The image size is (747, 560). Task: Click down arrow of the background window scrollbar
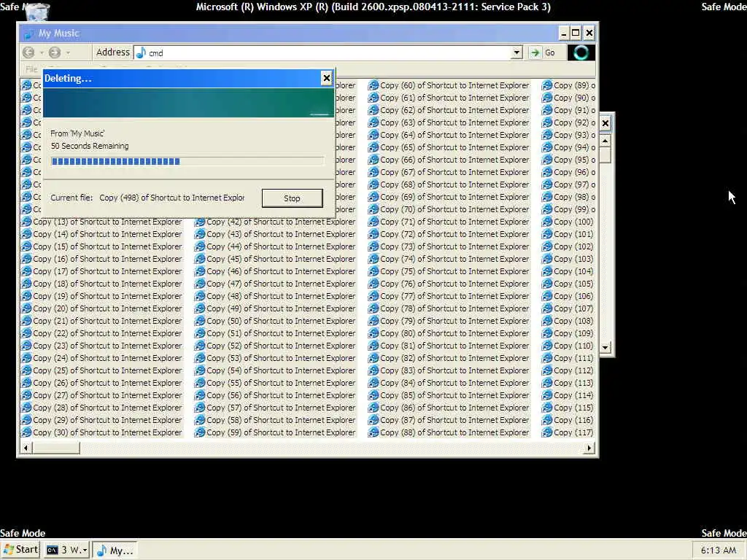coord(605,347)
